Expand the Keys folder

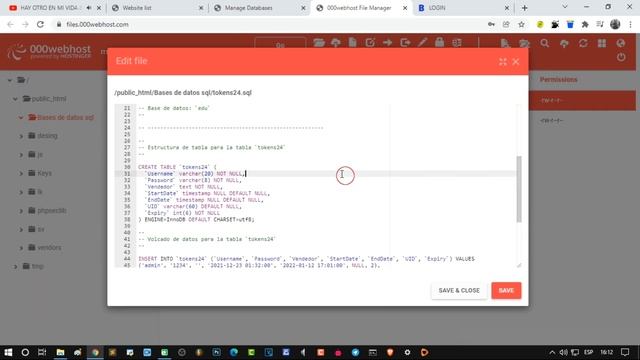[21, 173]
